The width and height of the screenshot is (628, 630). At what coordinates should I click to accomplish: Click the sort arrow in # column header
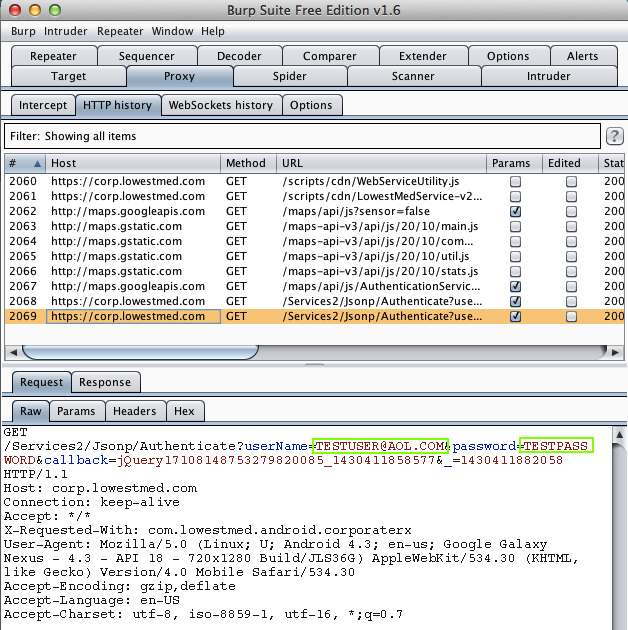[x=38, y=163]
